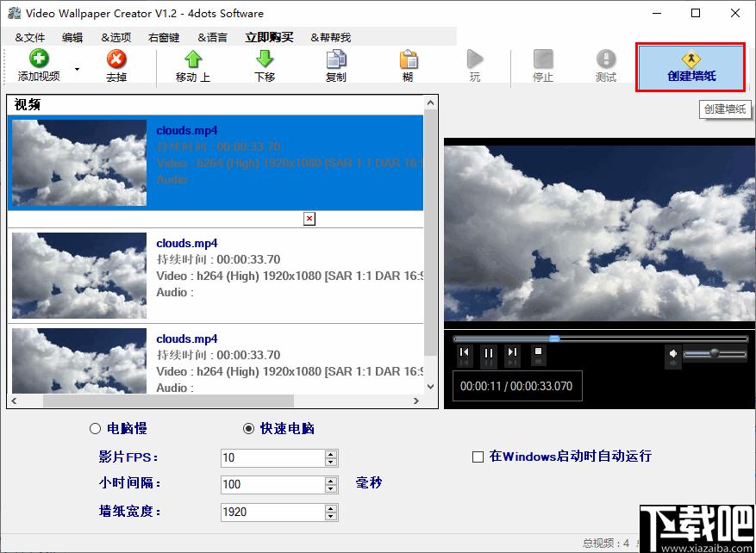Click the horizontal scrollbar's right arrow

coord(416,401)
